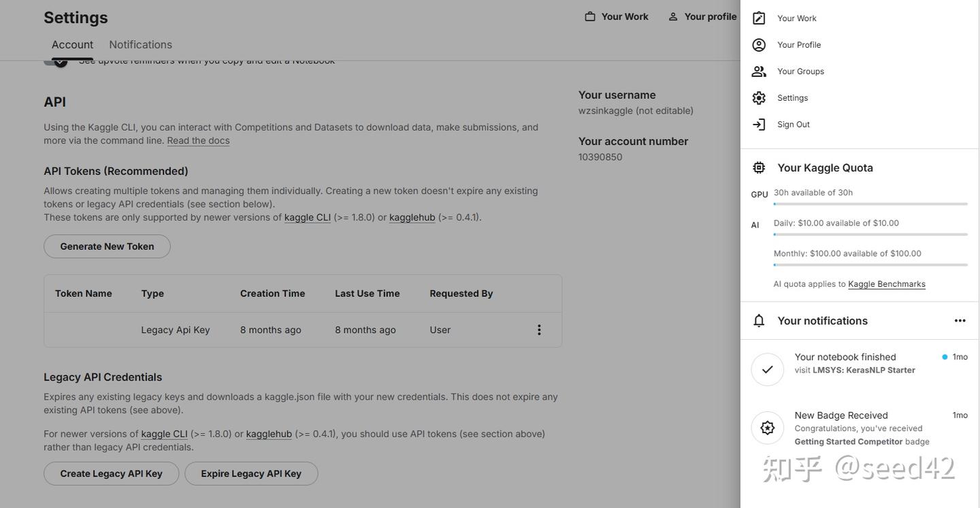Image resolution: width=980 pixels, height=508 pixels.
Task: Click Create Legacy API Key button
Action: [x=112, y=474]
